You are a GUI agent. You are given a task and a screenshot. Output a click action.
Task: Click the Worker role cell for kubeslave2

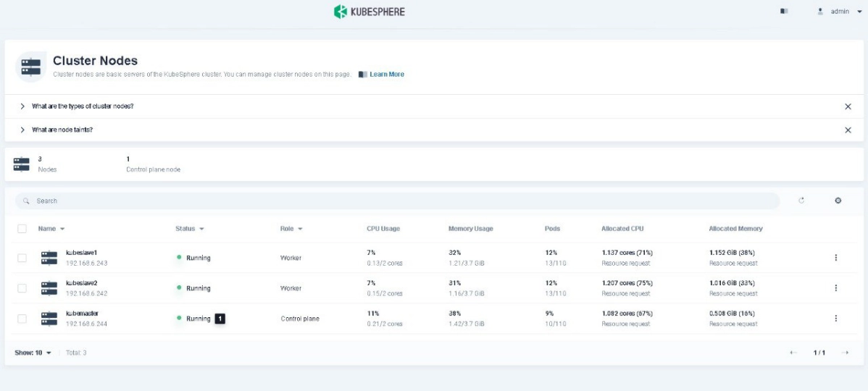coord(291,288)
